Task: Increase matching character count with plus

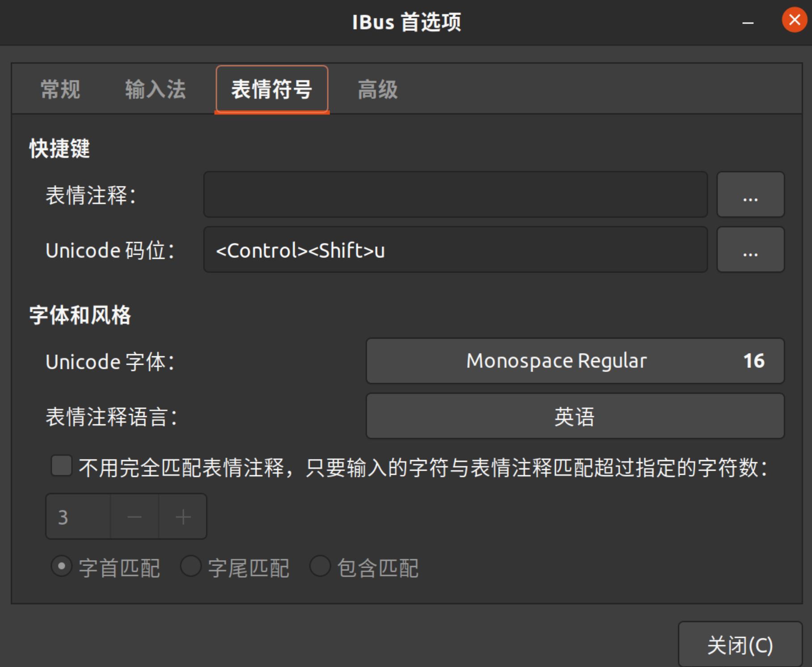Action: point(183,516)
